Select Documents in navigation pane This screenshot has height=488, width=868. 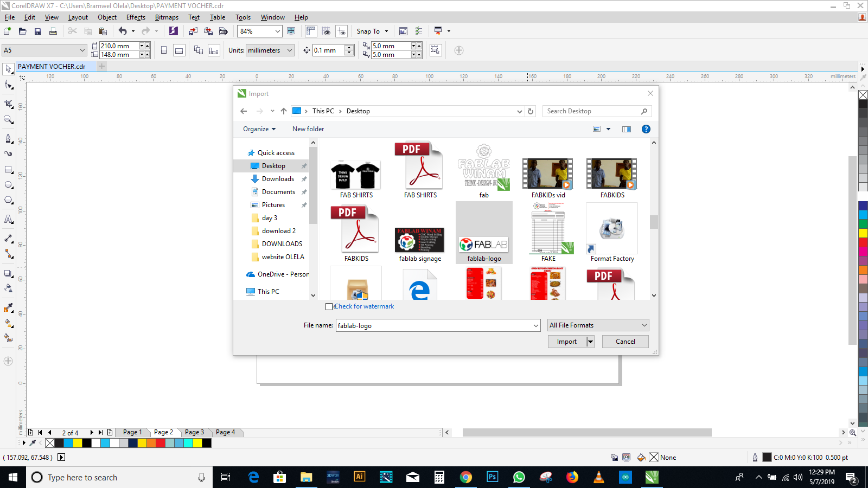pos(278,192)
